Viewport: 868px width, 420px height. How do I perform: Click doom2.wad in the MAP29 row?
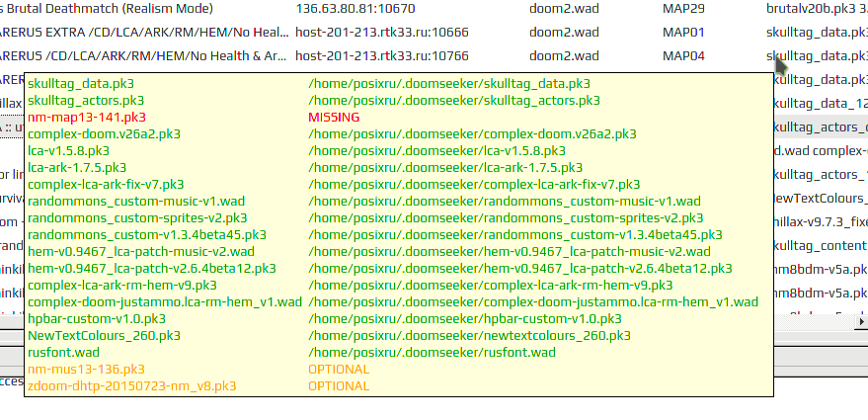point(564,9)
